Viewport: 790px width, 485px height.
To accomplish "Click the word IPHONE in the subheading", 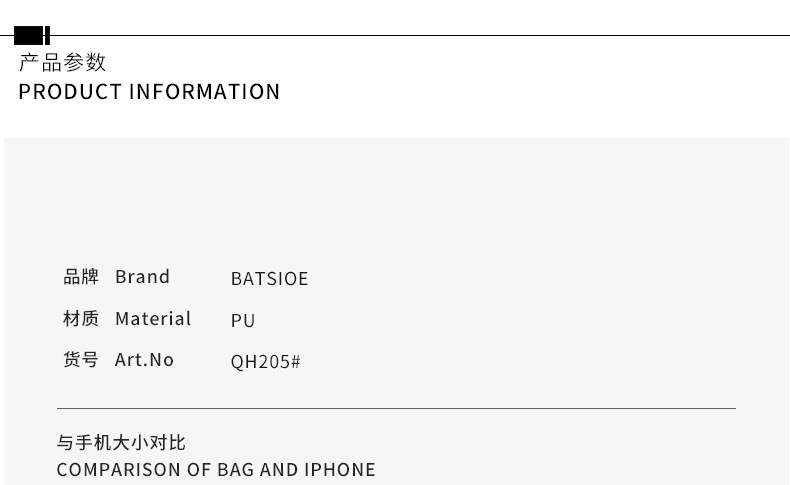I will 339,470.
